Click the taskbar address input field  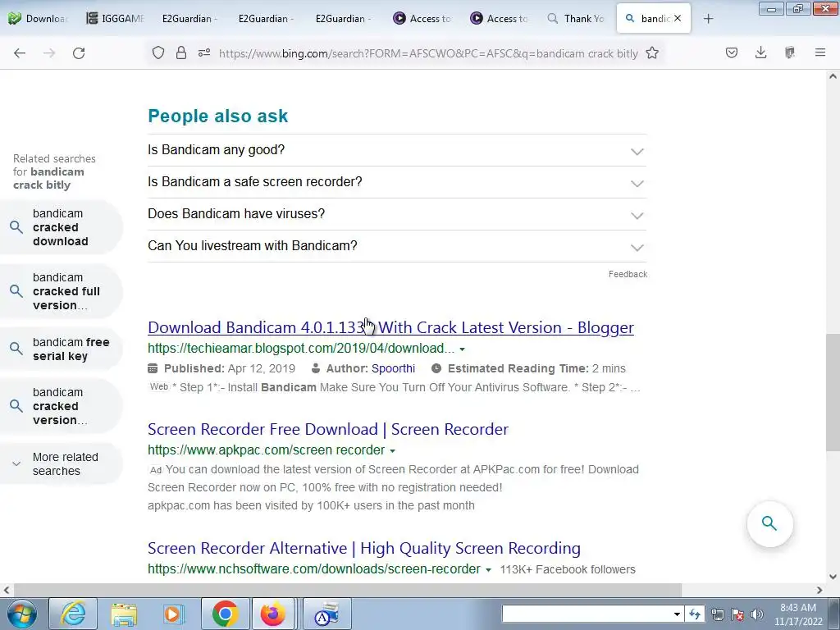point(587,614)
